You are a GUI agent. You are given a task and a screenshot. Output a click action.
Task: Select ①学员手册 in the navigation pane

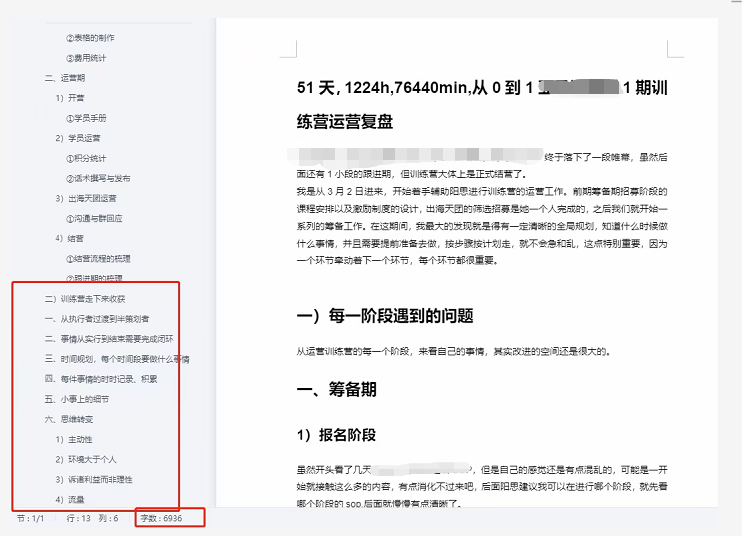point(86,118)
